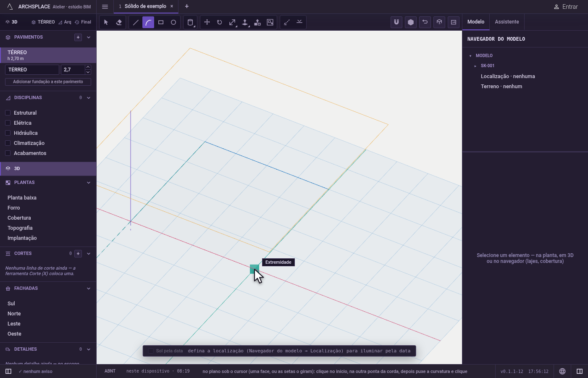This screenshot has height=378, width=588.
Task: Toggle left sidebar panel icon in status bar
Action: pyautogui.click(x=8, y=371)
